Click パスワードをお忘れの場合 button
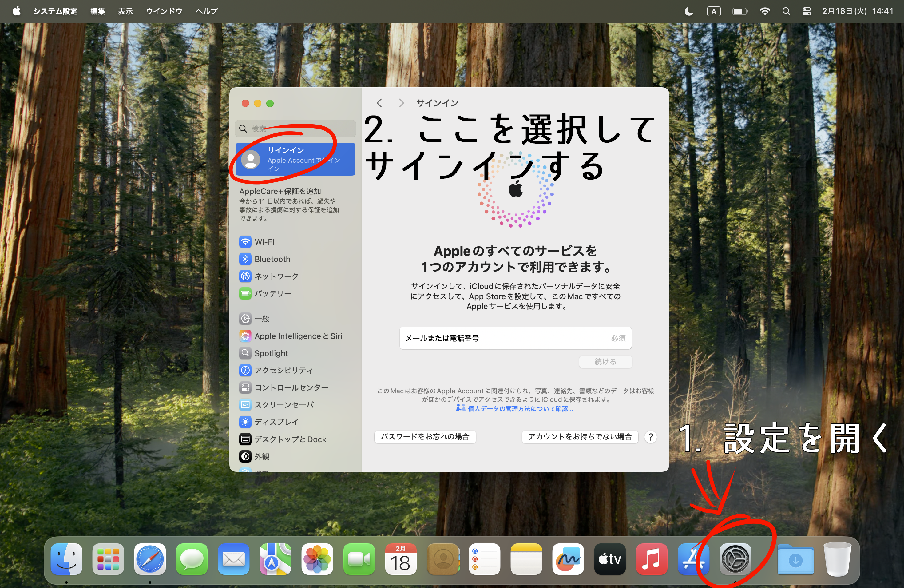904x588 pixels. (425, 437)
